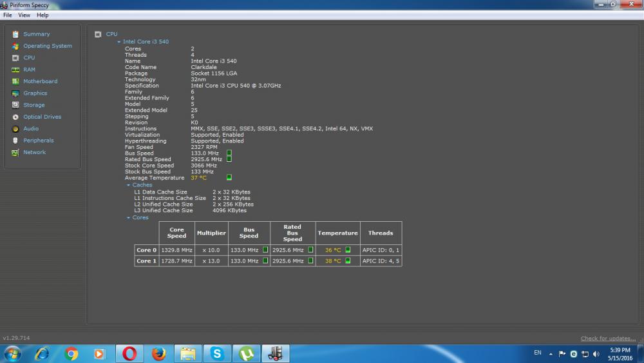Toggle the Average Temperature tray indicator
This screenshot has width=644, height=363.
pos(229,177)
